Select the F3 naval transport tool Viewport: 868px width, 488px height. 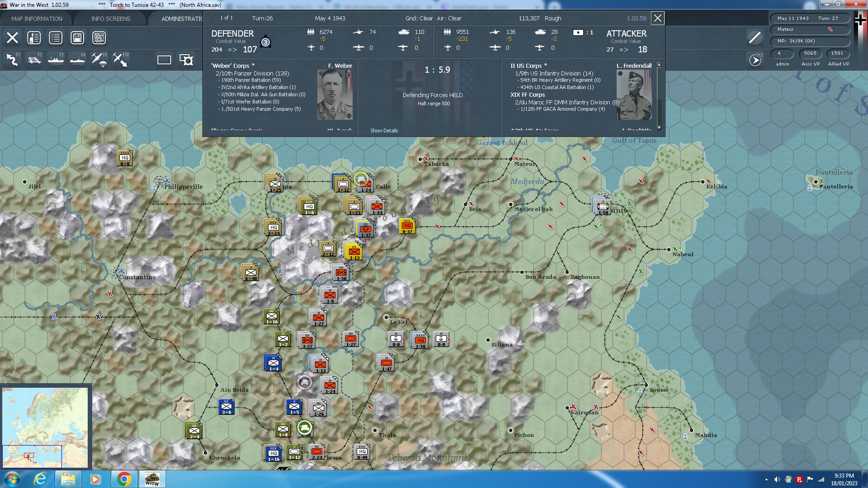click(x=55, y=59)
